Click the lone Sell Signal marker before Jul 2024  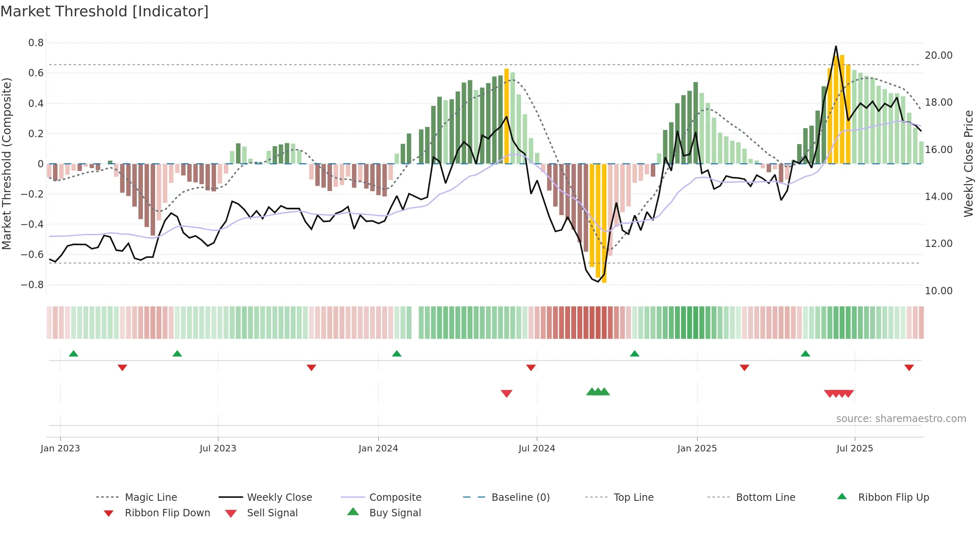[x=506, y=393]
